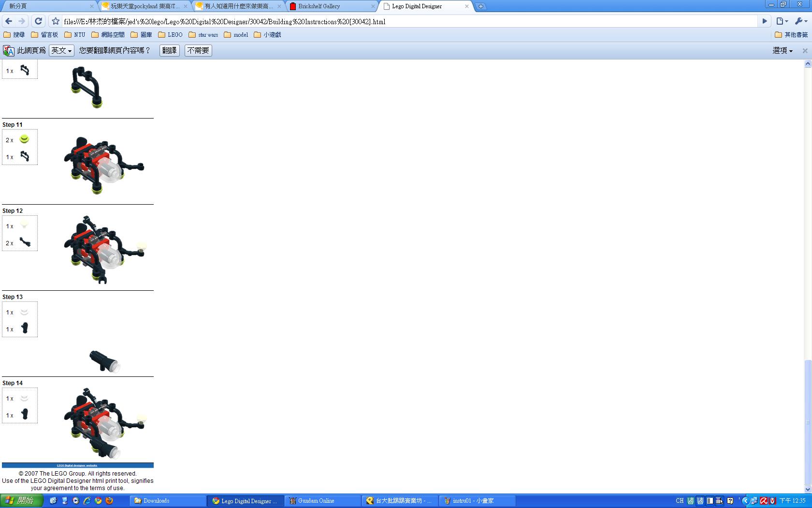This screenshot has width=812, height=508.
Task: Click the black handle part icon in Step 14
Action: [x=25, y=414]
